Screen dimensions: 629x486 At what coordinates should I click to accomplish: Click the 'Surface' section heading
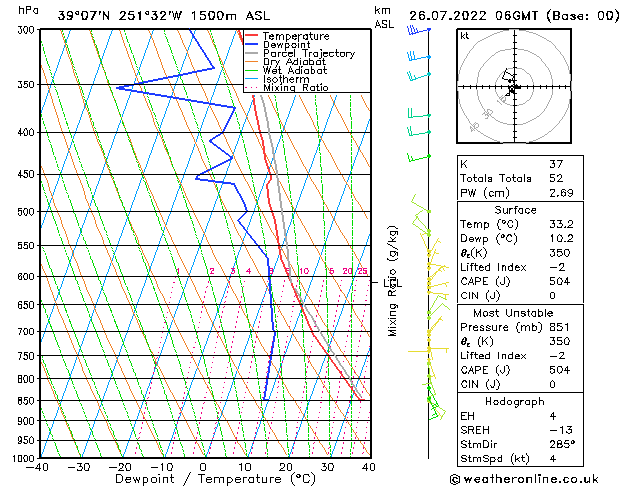(515, 210)
